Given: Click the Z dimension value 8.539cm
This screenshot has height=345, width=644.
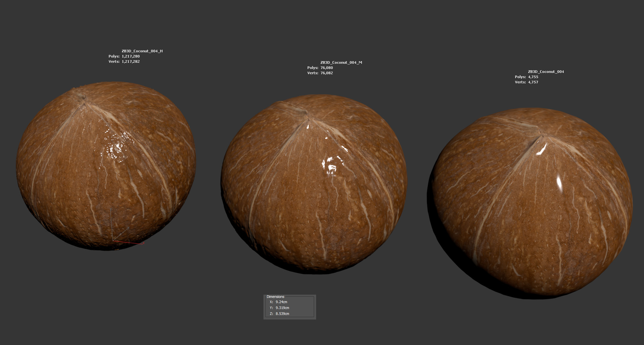Looking at the screenshot, I should [x=282, y=314].
